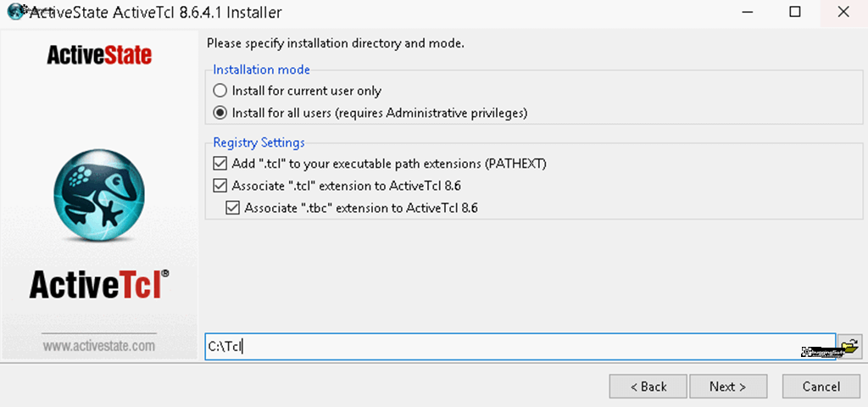Click the installation directory input field
Viewport: 868px width, 407px height.
[x=520, y=347]
